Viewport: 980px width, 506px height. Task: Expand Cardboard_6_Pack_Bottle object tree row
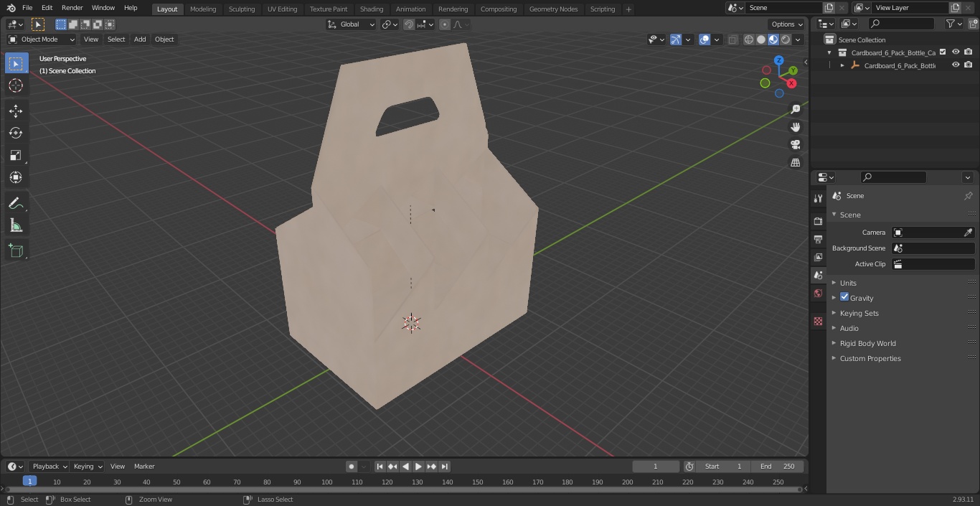pyautogui.click(x=842, y=65)
